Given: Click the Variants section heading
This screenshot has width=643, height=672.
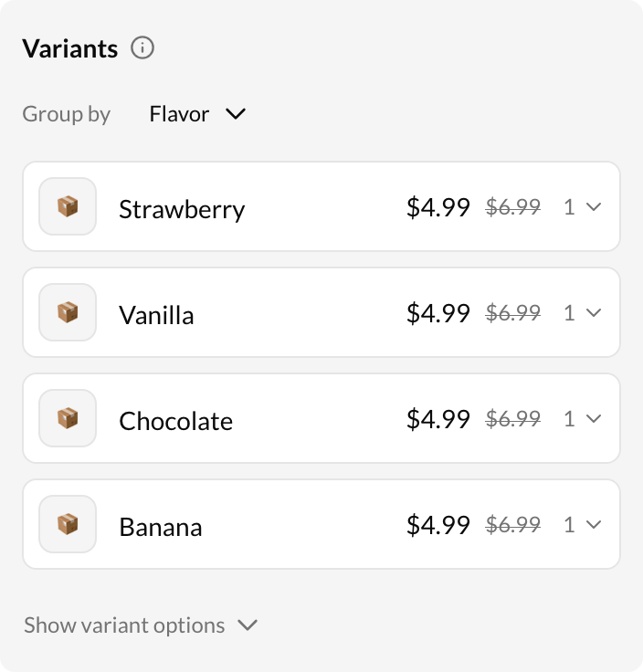Looking at the screenshot, I should click(70, 48).
